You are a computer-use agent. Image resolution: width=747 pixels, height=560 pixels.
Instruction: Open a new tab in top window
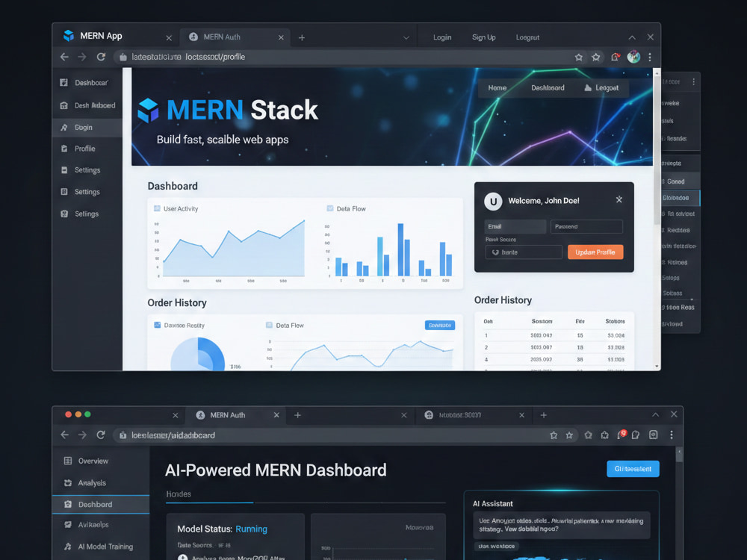coord(302,37)
